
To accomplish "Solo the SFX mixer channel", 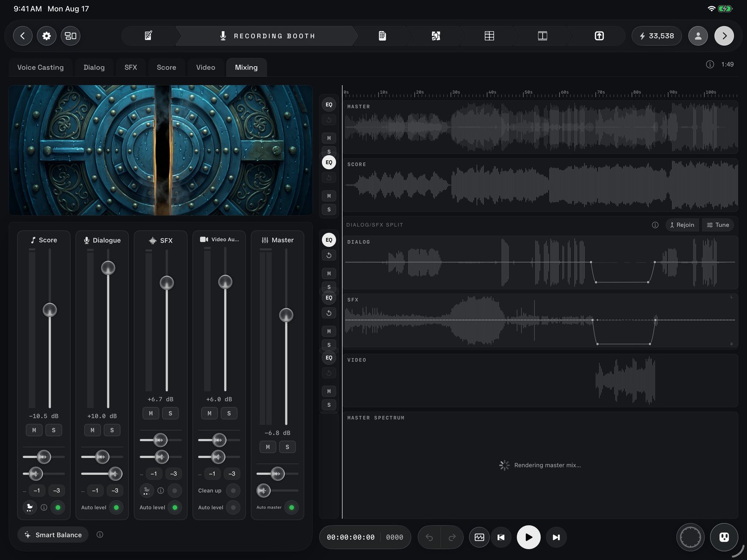I will (x=170, y=413).
